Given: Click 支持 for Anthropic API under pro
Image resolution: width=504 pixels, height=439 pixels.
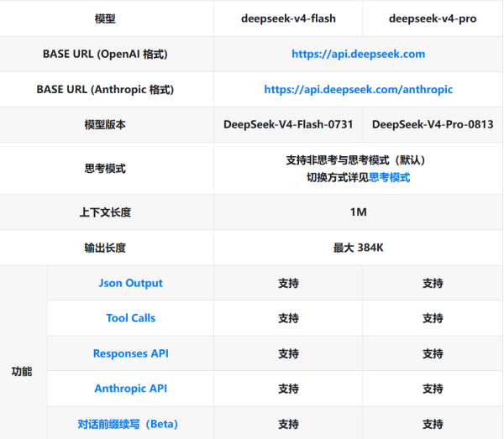Looking at the screenshot, I should point(433,389).
